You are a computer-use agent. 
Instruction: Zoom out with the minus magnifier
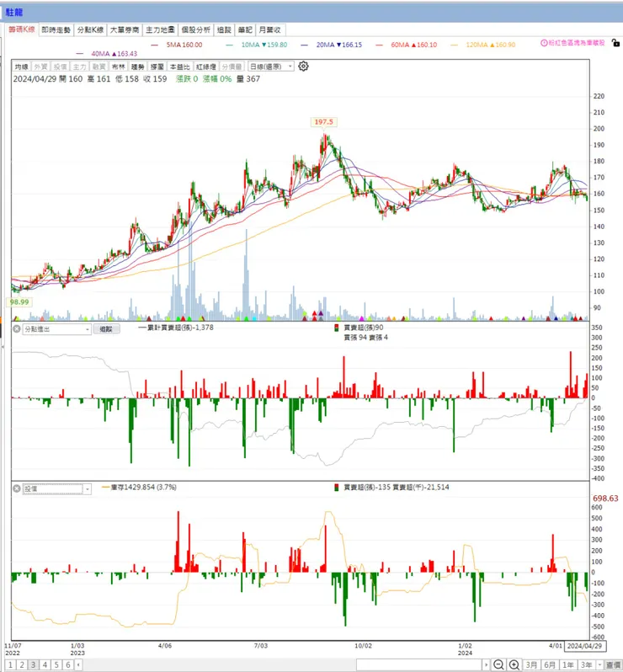click(x=498, y=664)
